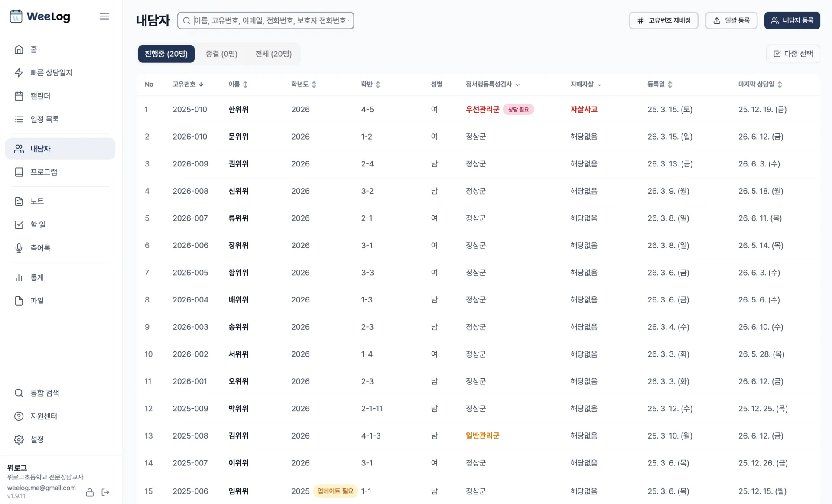Click 자살사고 status text

584,109
